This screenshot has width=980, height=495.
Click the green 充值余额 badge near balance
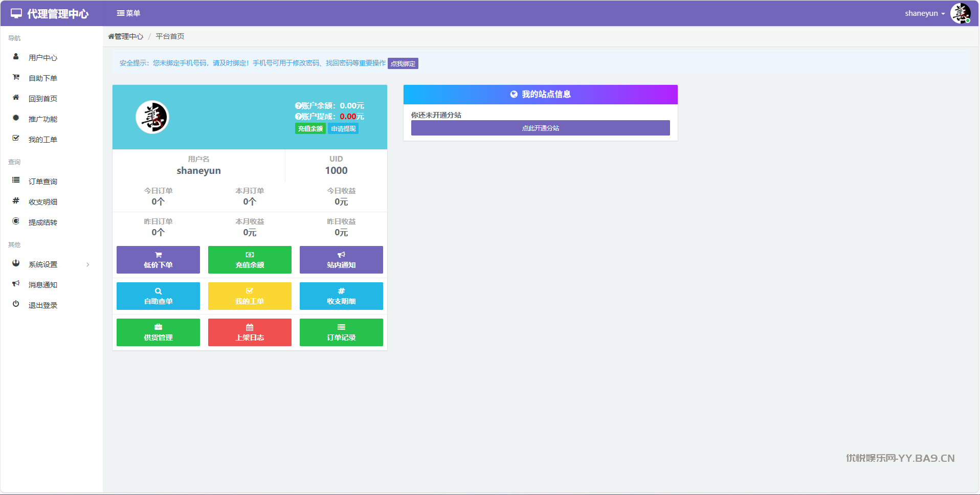[310, 129]
